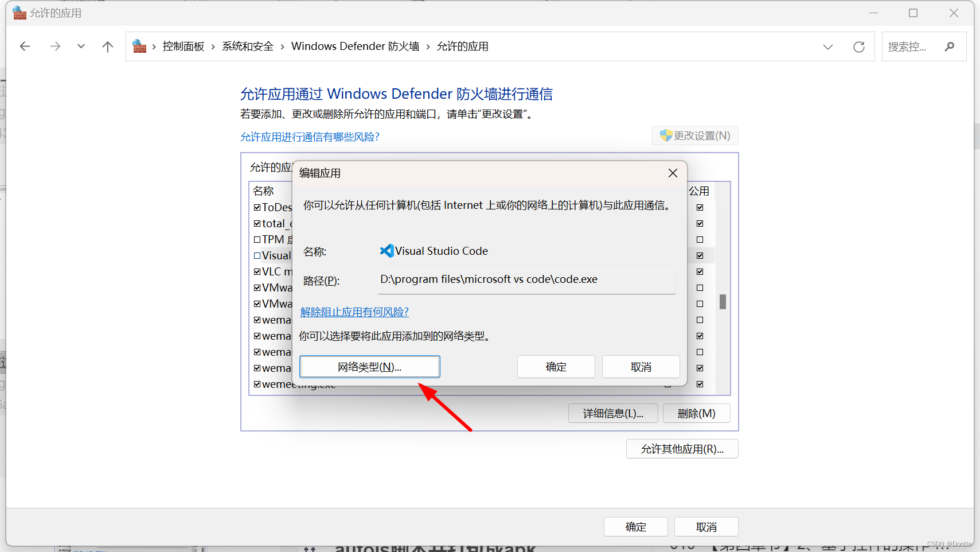Click the app list scrollbar thumb

point(723,301)
